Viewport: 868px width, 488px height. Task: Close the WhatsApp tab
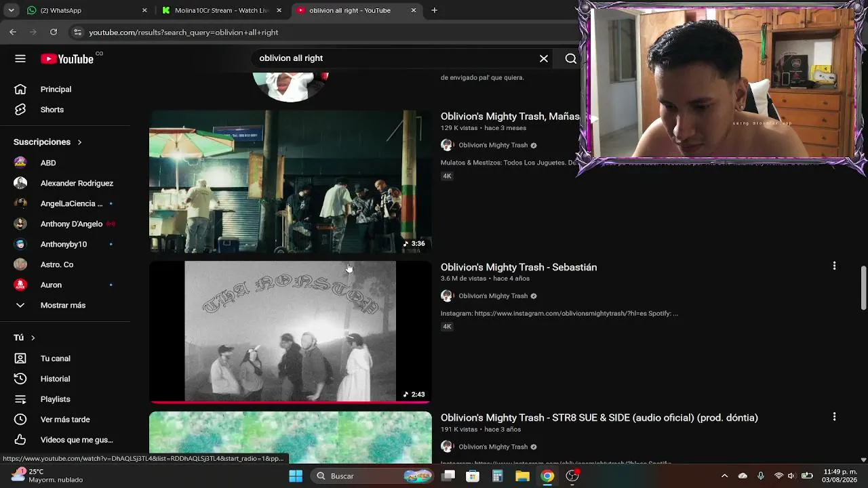(x=144, y=10)
